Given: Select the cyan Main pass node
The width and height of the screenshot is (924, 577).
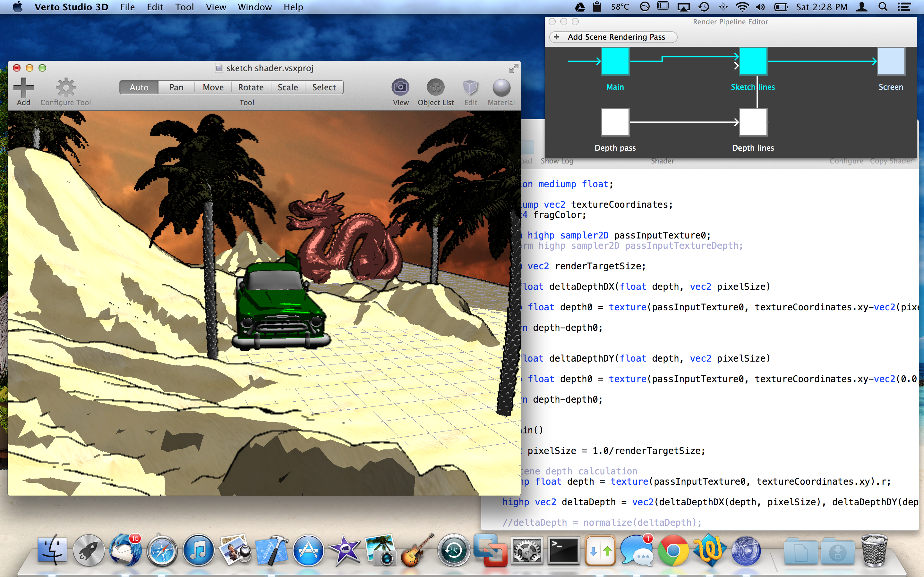Looking at the screenshot, I should coord(615,61).
